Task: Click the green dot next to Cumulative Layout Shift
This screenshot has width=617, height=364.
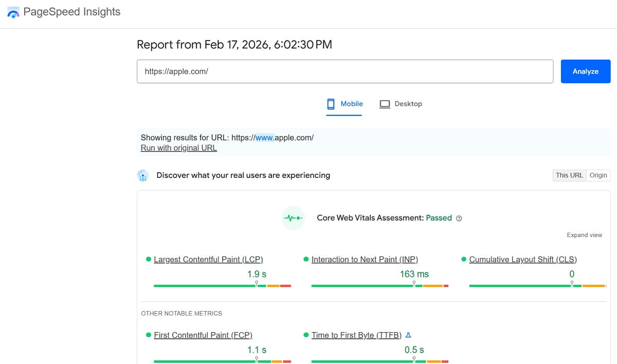Action: click(464, 259)
